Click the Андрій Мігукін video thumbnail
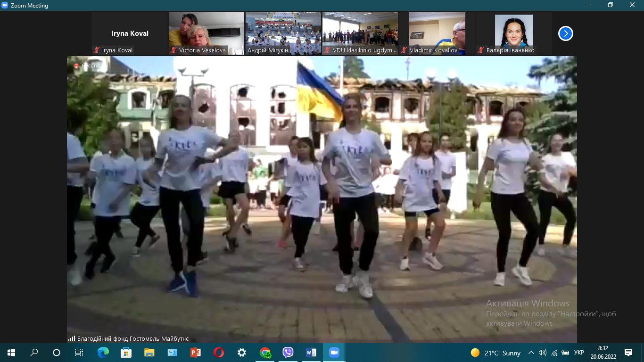 pos(283,33)
